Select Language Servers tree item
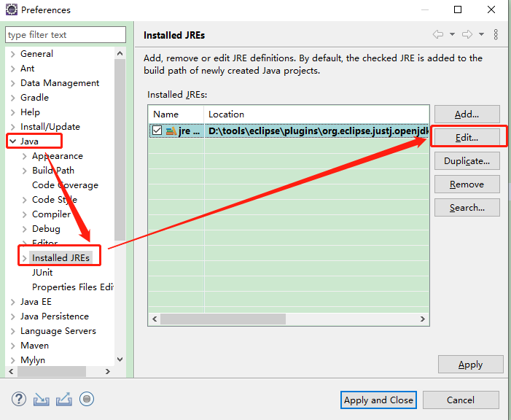This screenshot has height=420, width=511. click(x=58, y=331)
